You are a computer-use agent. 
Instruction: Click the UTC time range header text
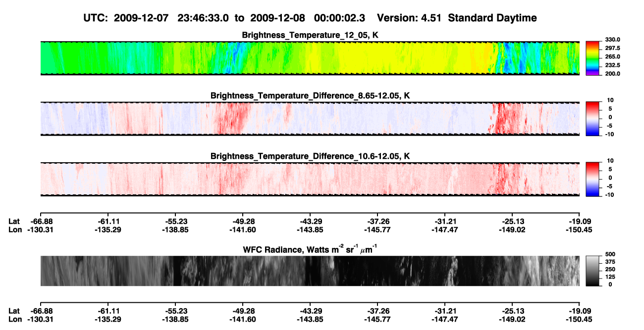click(x=226, y=18)
